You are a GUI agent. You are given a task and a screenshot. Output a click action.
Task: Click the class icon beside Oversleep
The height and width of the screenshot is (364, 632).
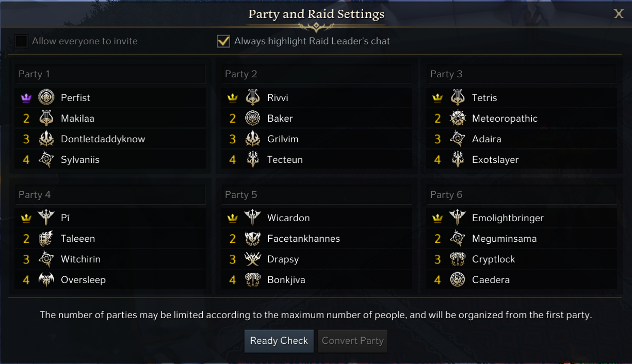(46, 280)
